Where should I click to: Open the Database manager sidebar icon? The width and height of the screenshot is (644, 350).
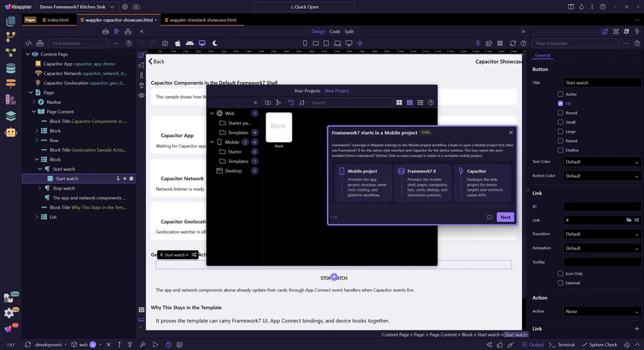(x=11, y=69)
